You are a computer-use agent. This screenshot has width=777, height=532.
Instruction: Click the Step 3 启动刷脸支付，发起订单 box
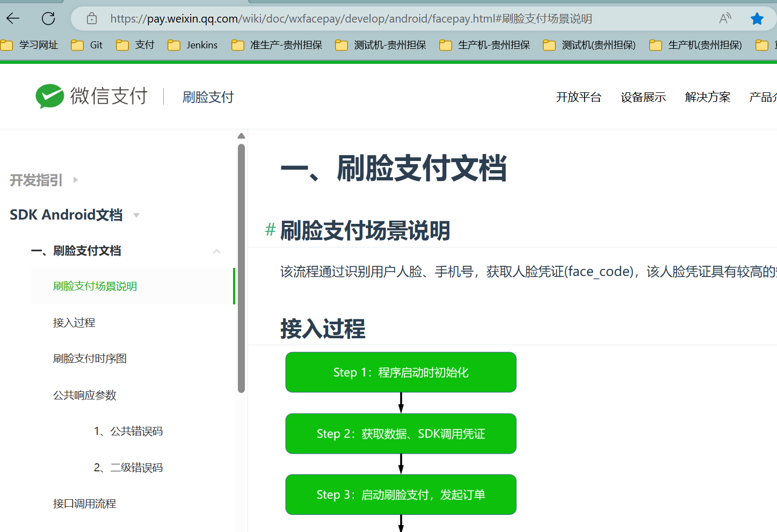pyautogui.click(x=401, y=494)
